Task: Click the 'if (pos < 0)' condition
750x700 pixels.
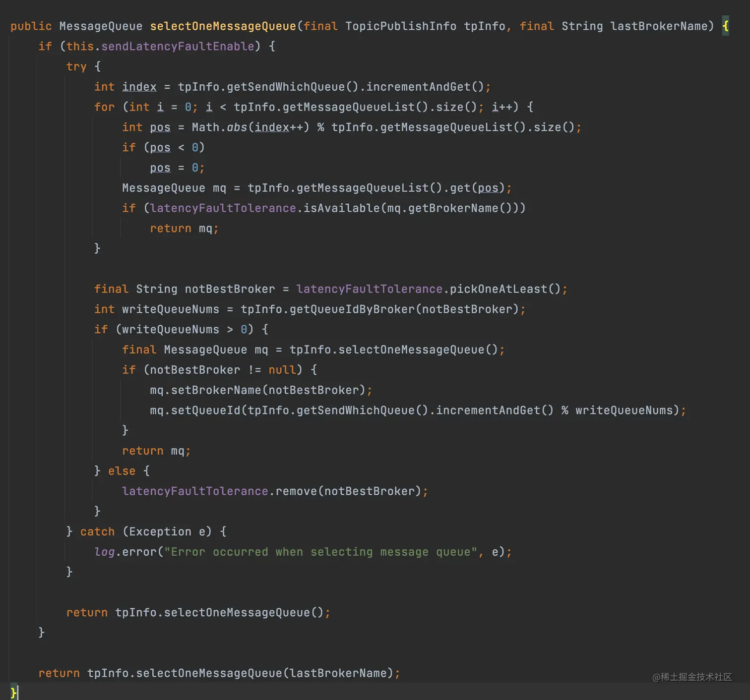Action: tap(163, 148)
